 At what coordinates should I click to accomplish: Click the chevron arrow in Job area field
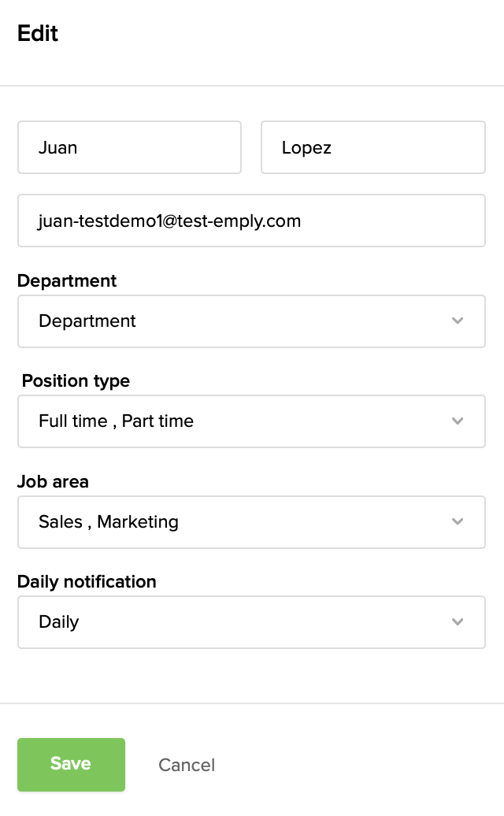pos(458,521)
